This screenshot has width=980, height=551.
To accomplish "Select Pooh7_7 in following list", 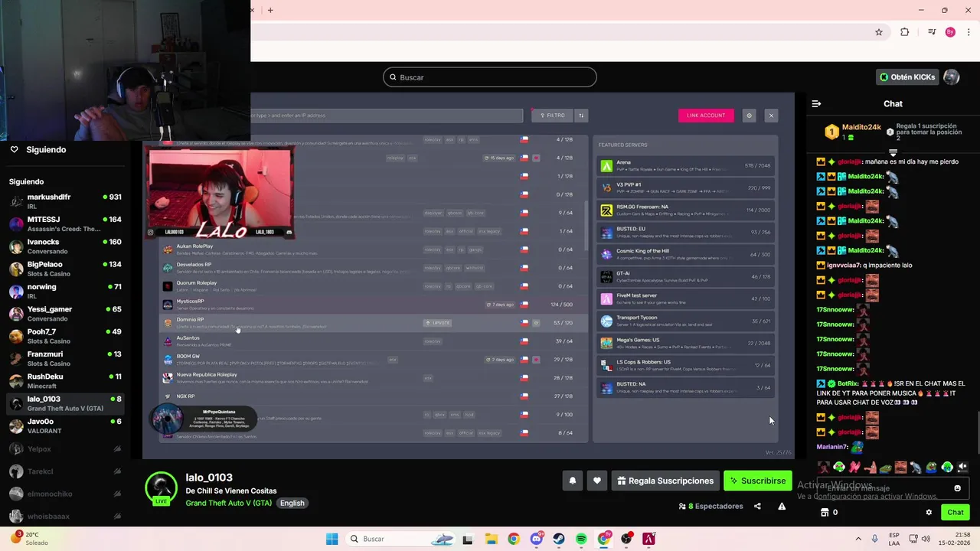I will pyautogui.click(x=65, y=336).
